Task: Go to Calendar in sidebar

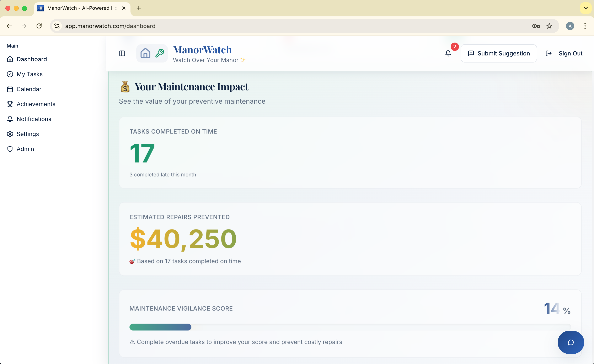Action: [x=29, y=89]
